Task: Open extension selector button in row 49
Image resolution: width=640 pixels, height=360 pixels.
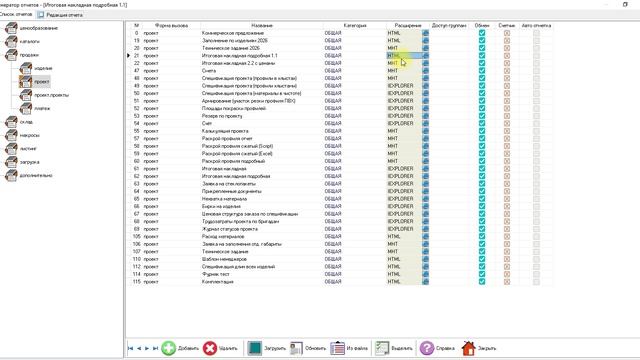Action: [425, 86]
